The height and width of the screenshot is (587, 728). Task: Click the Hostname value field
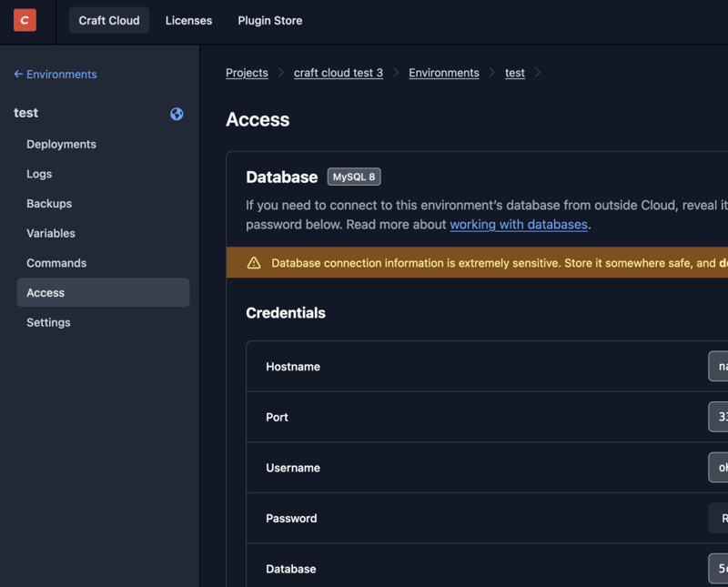(x=718, y=367)
